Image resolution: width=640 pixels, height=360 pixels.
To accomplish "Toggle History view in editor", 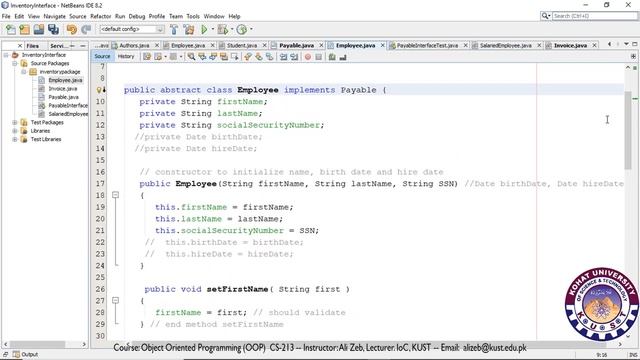I will (126, 56).
